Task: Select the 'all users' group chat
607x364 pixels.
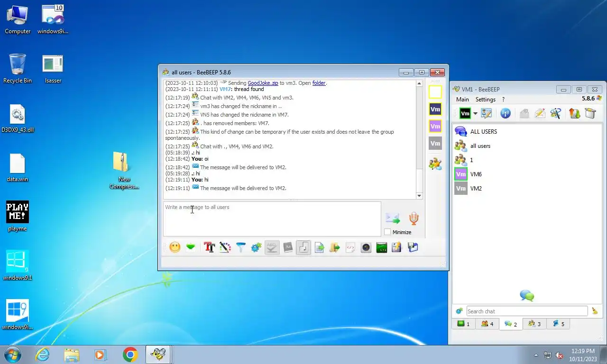Action: 527,146
